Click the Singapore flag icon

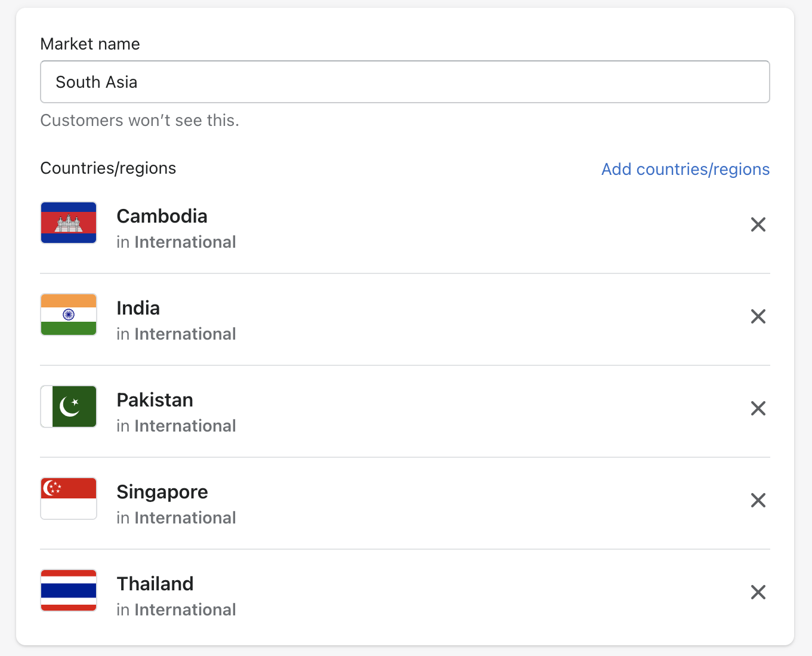point(68,498)
